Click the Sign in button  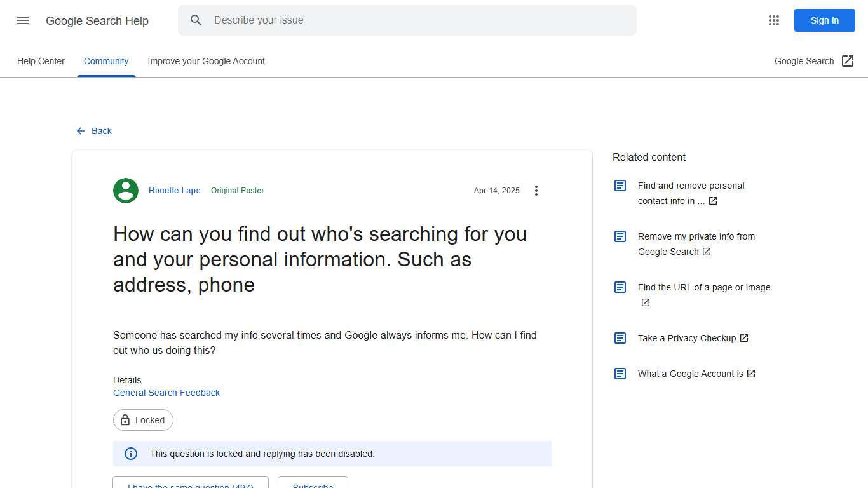pyautogui.click(x=824, y=20)
